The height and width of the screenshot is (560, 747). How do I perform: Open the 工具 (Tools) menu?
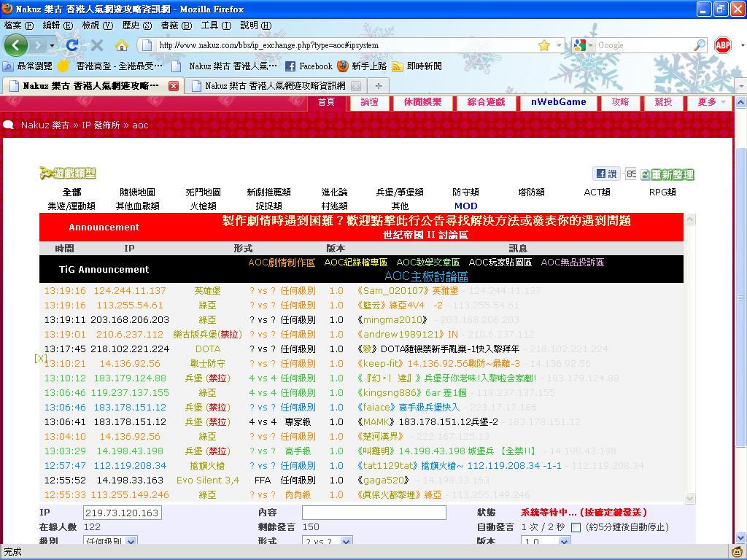click(216, 26)
